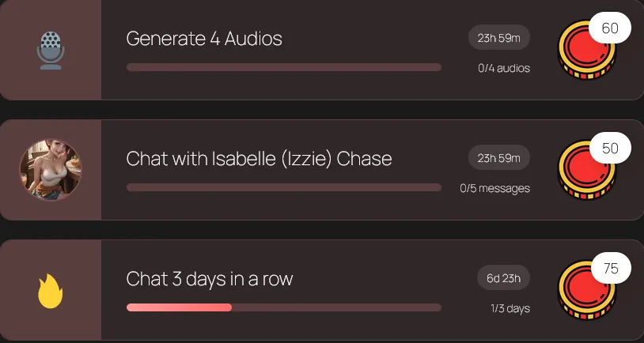
Task: Click the Isabelle chat messages progress bar
Action: pos(283,187)
